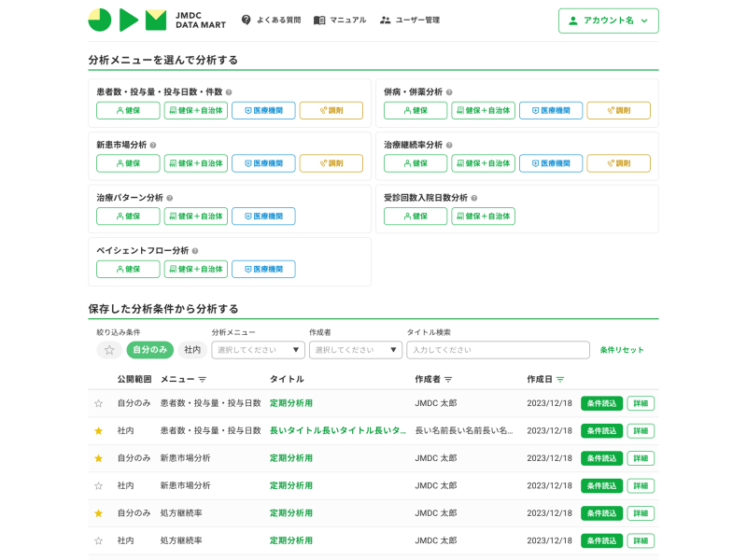This screenshot has height=560, width=747.
Task: Open the 分析メニュー select dropdown
Action: click(258, 350)
